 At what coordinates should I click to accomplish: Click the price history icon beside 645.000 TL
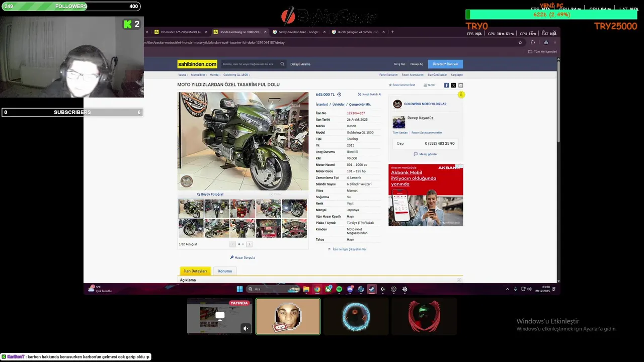(339, 95)
